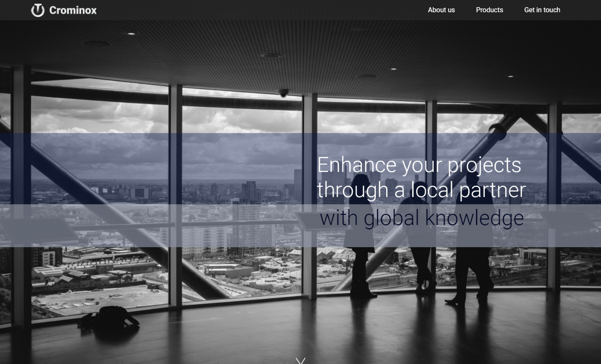Select the "with global knowledge" tagline
Image resolution: width=601 pixels, height=364 pixels.
click(x=421, y=218)
